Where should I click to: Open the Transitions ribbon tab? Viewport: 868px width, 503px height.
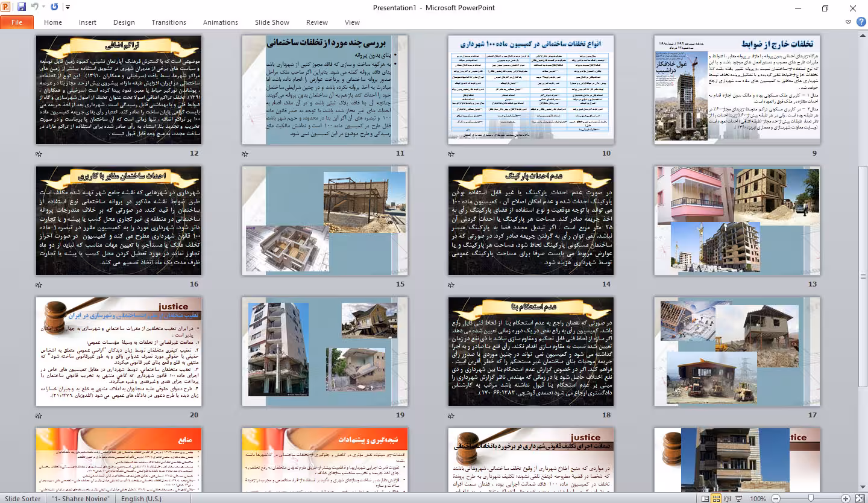(169, 22)
